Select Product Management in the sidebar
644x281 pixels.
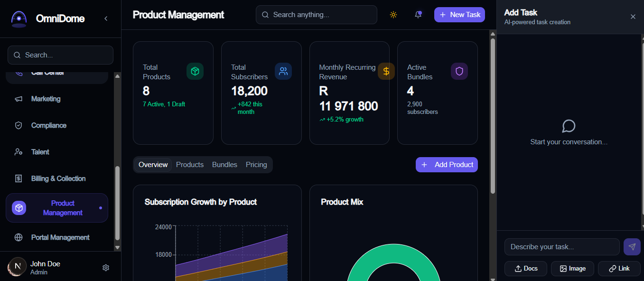tap(57, 208)
